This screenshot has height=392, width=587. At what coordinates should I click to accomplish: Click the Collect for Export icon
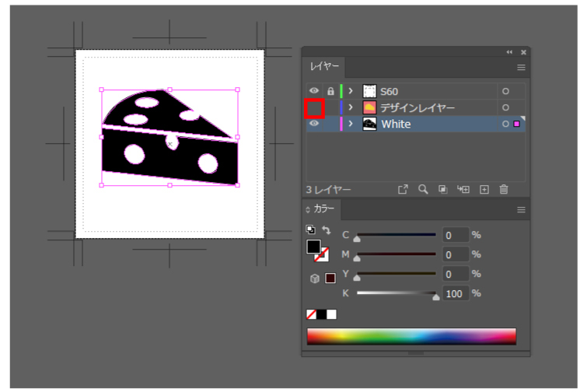(x=403, y=189)
